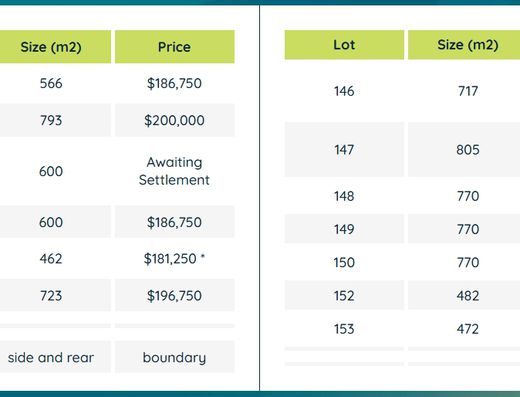Click Lot 146 in the table
This screenshot has width=520, height=397.
(x=344, y=91)
